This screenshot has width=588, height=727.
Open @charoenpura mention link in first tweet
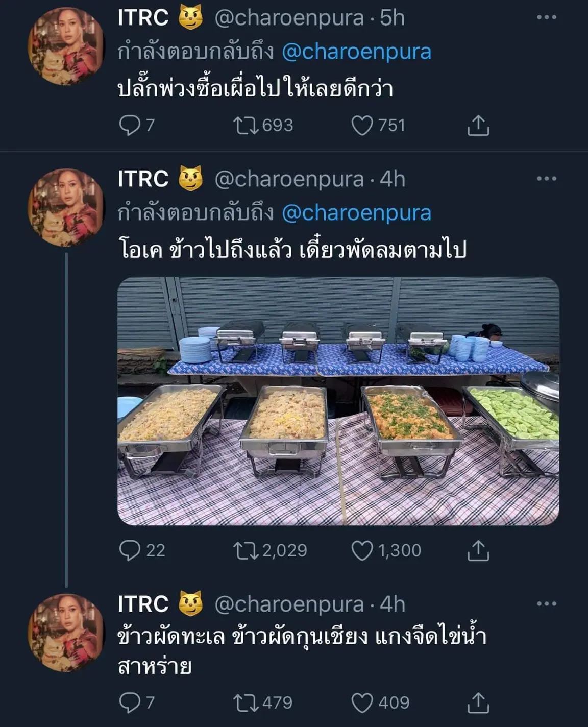click(356, 52)
